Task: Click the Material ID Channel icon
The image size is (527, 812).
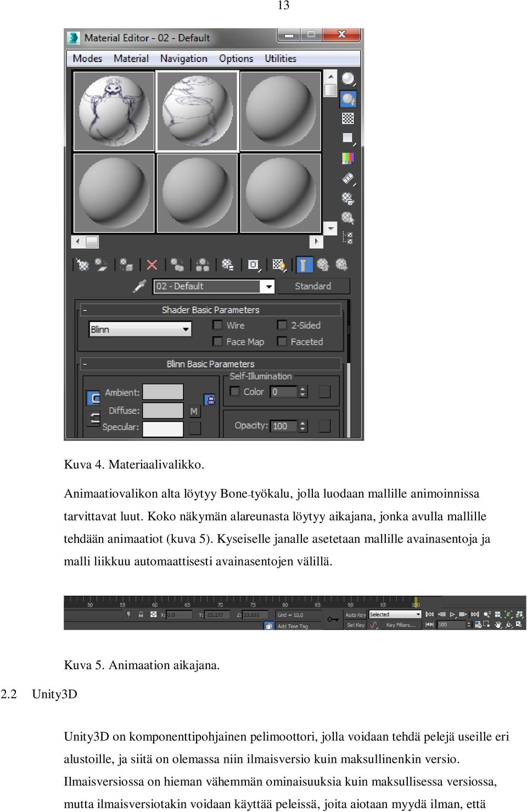Action: click(254, 265)
